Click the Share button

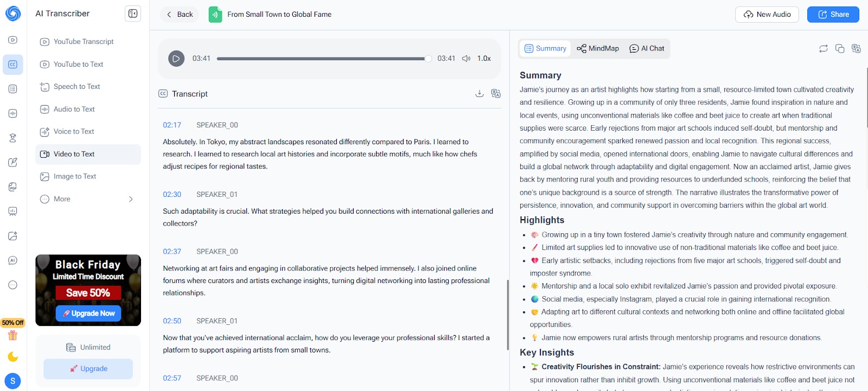(x=833, y=15)
